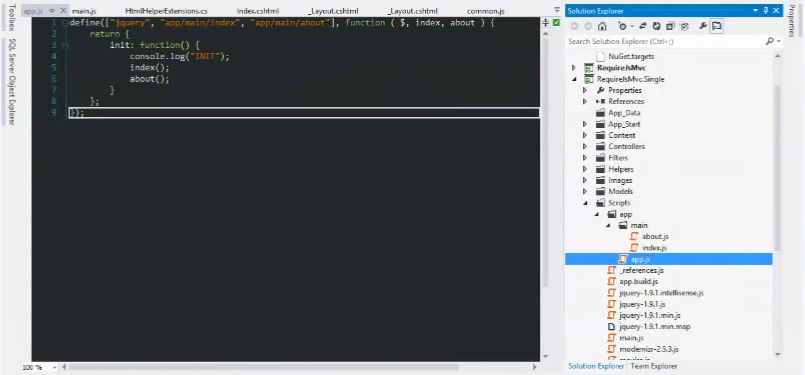
Task: Open Properties via the wrench icon
Action: click(703, 26)
